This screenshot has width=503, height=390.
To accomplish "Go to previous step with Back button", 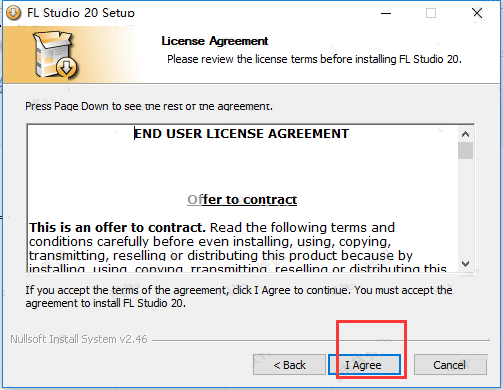I will pos(289,365).
